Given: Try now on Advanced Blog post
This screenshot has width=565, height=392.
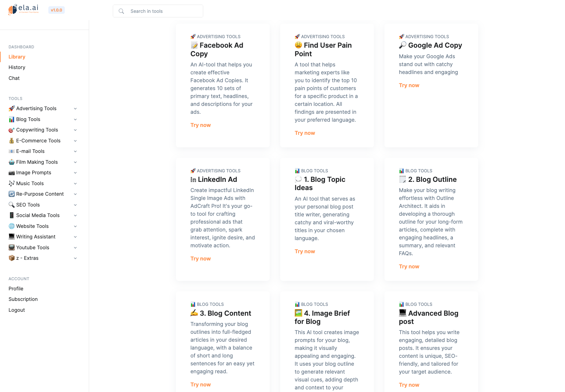Looking at the screenshot, I should pos(409,385).
